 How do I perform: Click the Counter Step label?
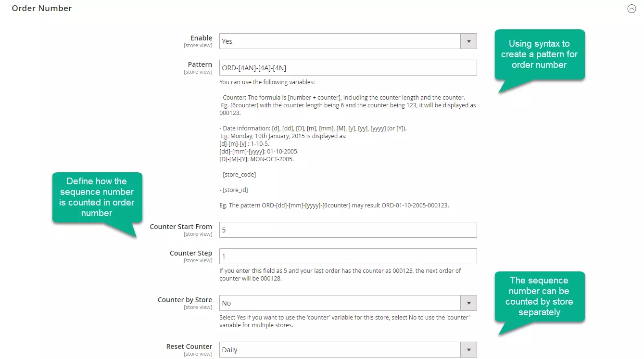point(191,253)
